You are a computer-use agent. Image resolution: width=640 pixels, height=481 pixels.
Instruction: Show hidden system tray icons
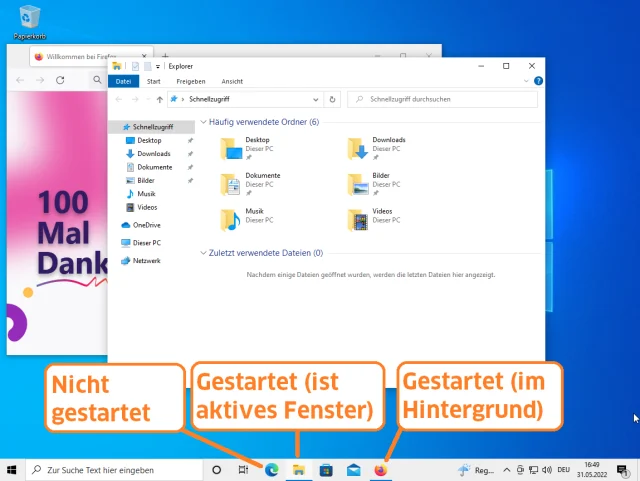tap(504, 470)
